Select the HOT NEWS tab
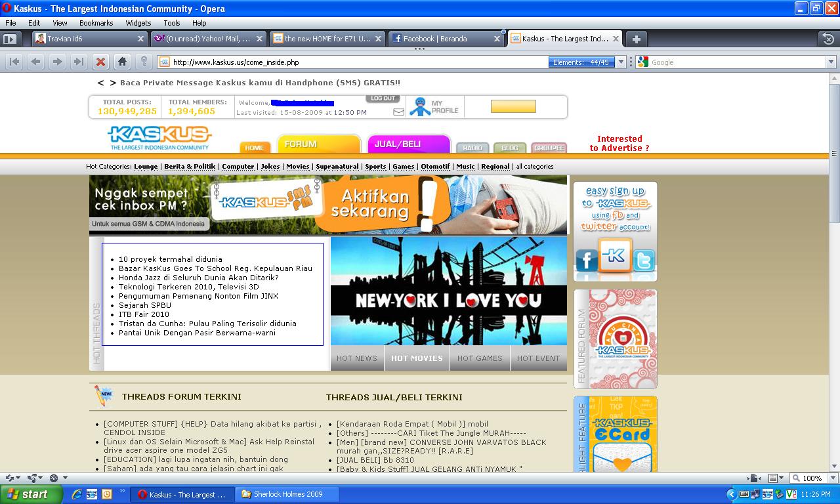 (x=357, y=358)
